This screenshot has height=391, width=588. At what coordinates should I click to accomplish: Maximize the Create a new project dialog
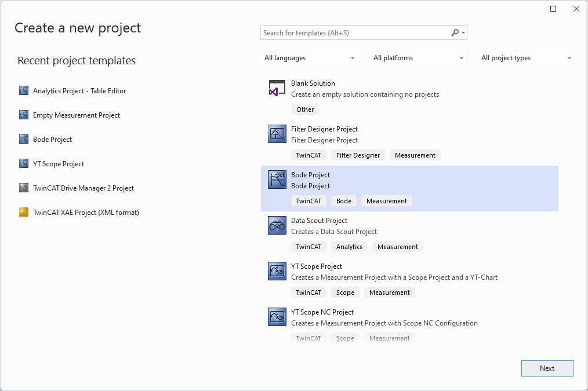553,9
